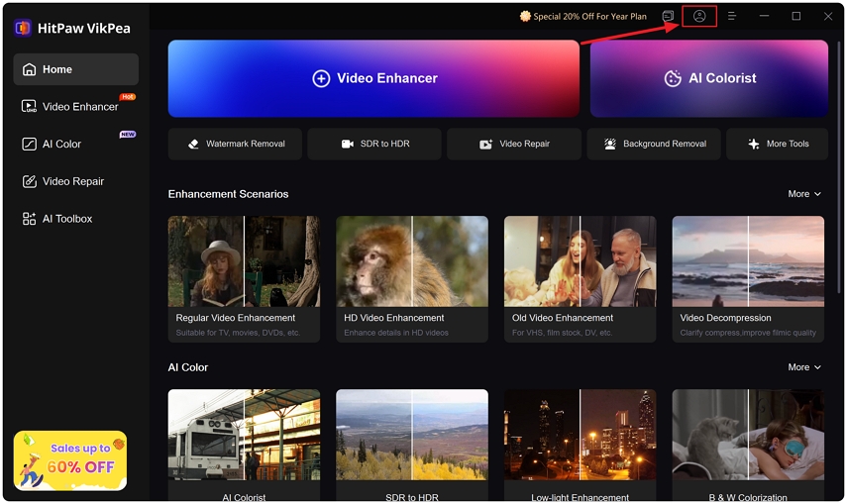This screenshot has width=847, height=504.
Task: Open the feedback message icon in title bar
Action: (x=669, y=17)
